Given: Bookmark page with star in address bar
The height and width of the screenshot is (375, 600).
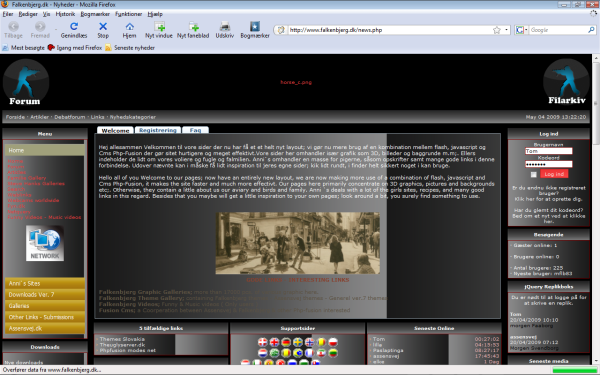Looking at the screenshot, I should click(497, 30).
